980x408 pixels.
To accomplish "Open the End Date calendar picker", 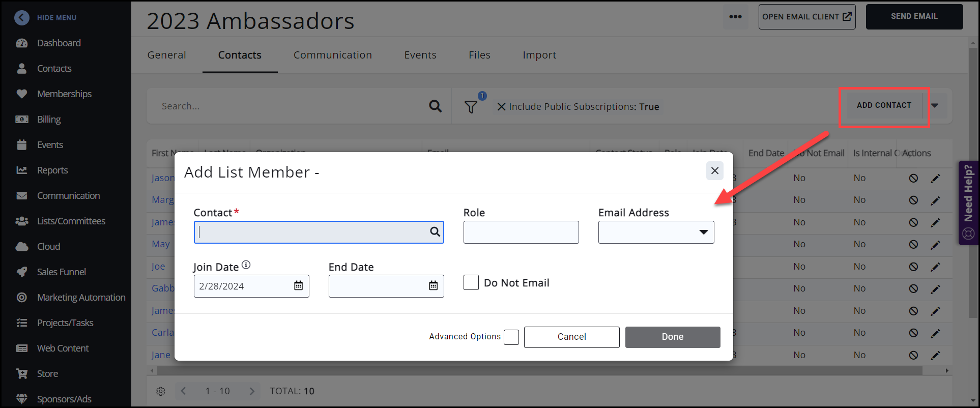I will tap(433, 286).
